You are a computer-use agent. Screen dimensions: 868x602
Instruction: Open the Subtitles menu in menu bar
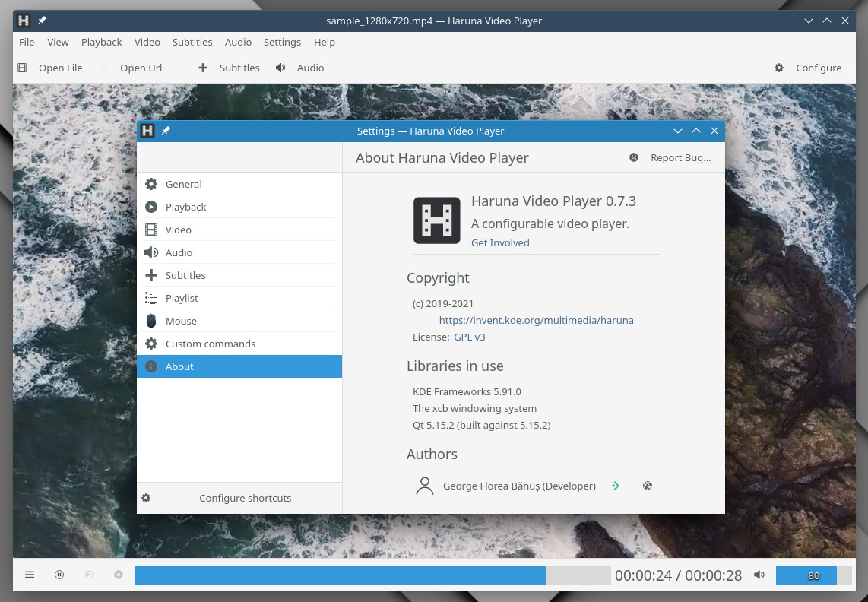click(x=192, y=42)
